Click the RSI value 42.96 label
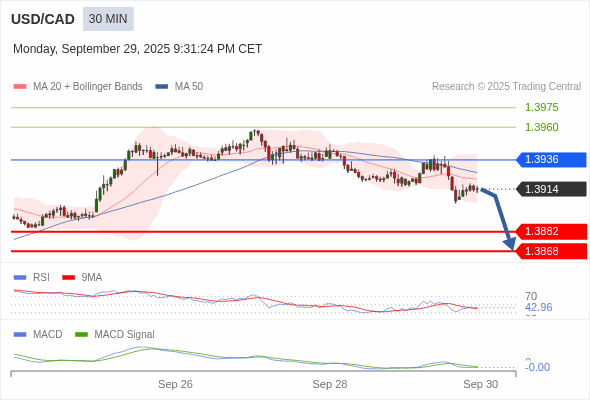The width and height of the screenshot is (590, 400). [x=538, y=307]
